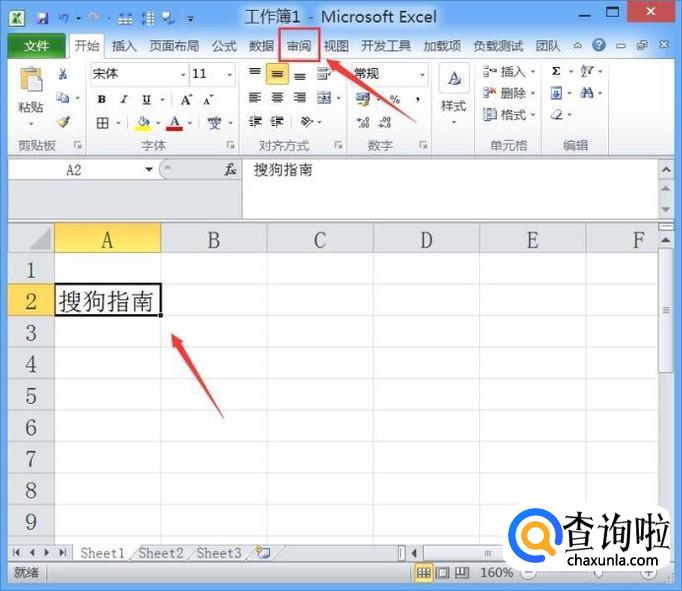Open the font name 宋体 dropdown
Screen dimensions: 682x591
point(183,74)
